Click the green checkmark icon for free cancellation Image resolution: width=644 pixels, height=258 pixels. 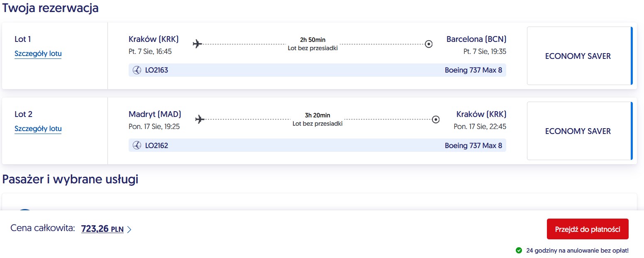pos(519,251)
